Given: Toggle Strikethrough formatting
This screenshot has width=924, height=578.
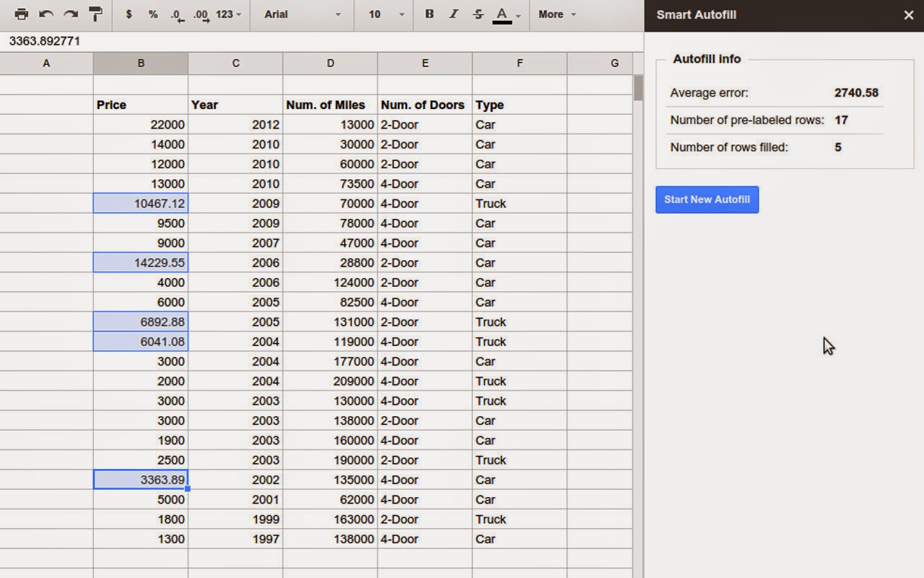Looking at the screenshot, I should (478, 14).
